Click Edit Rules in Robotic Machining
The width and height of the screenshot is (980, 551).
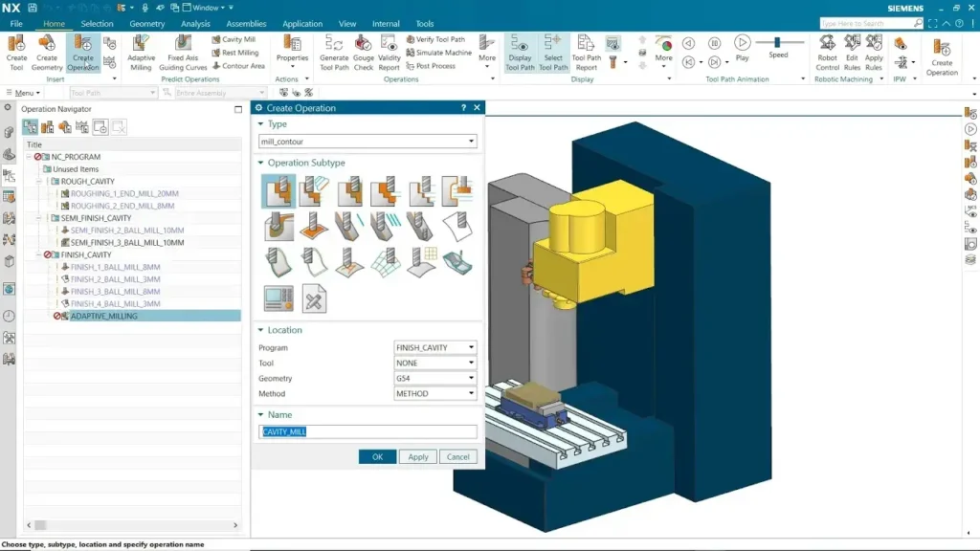point(852,54)
